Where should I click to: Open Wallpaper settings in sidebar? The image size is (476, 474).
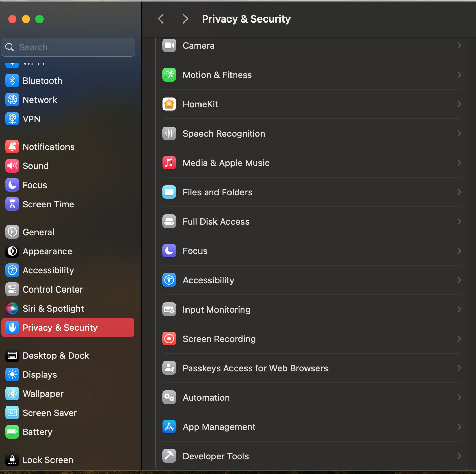pyautogui.click(x=68, y=394)
